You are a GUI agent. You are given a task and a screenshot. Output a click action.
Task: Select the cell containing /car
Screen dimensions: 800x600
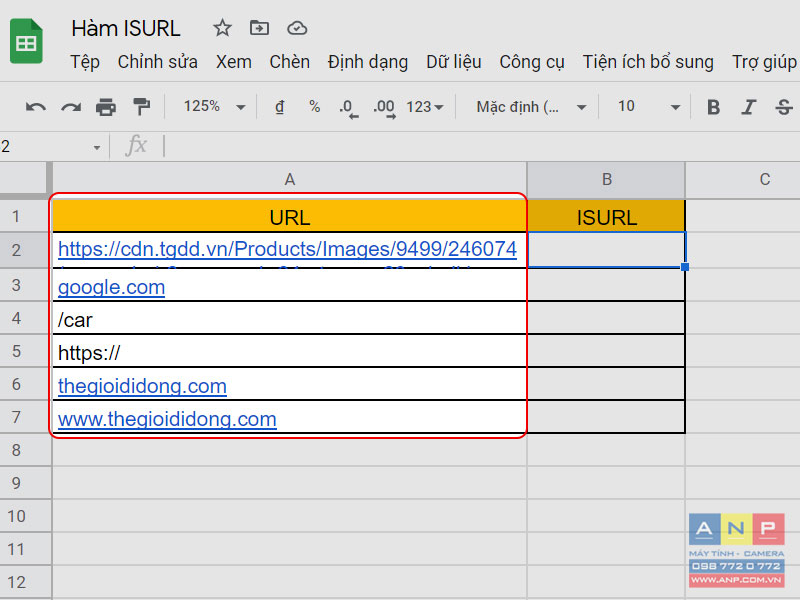tap(289, 318)
